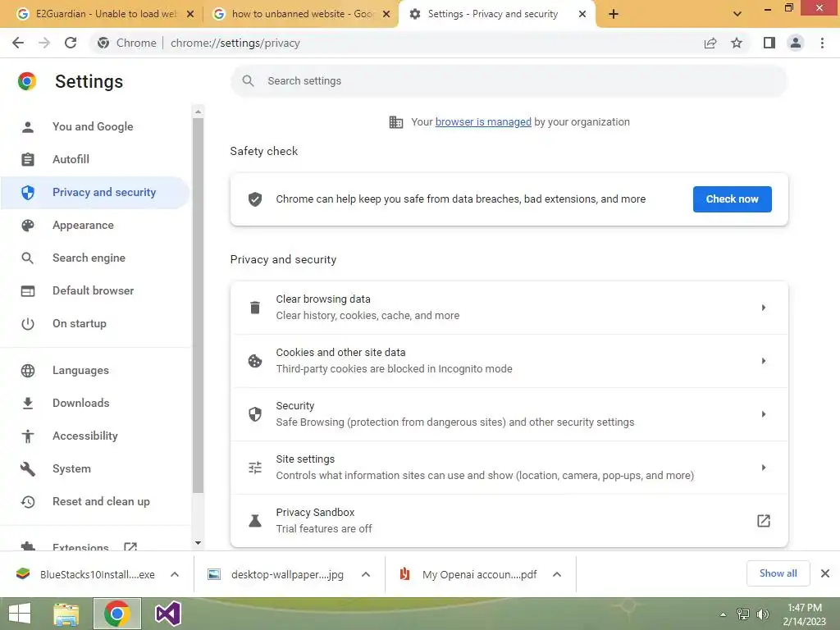Open the tab search dropdown arrow
840x630 pixels.
coord(737,14)
